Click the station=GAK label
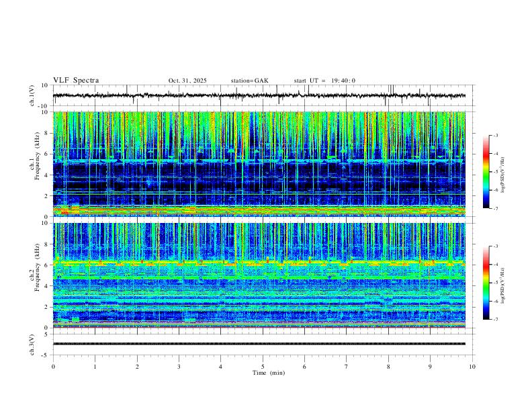532x411 pixels. pos(249,81)
